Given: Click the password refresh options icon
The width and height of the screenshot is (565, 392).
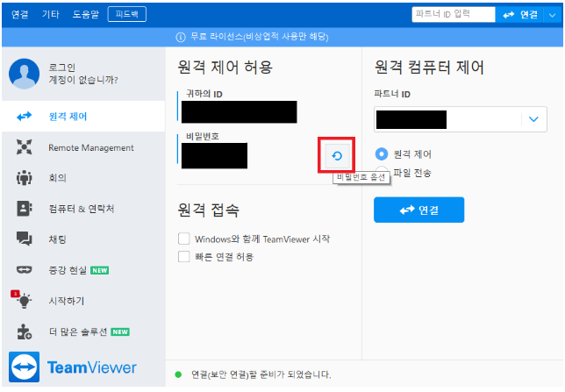Looking at the screenshot, I should [x=337, y=156].
